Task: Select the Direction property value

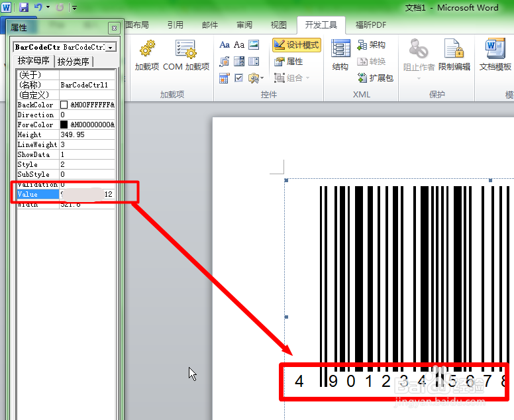Action: pos(87,115)
